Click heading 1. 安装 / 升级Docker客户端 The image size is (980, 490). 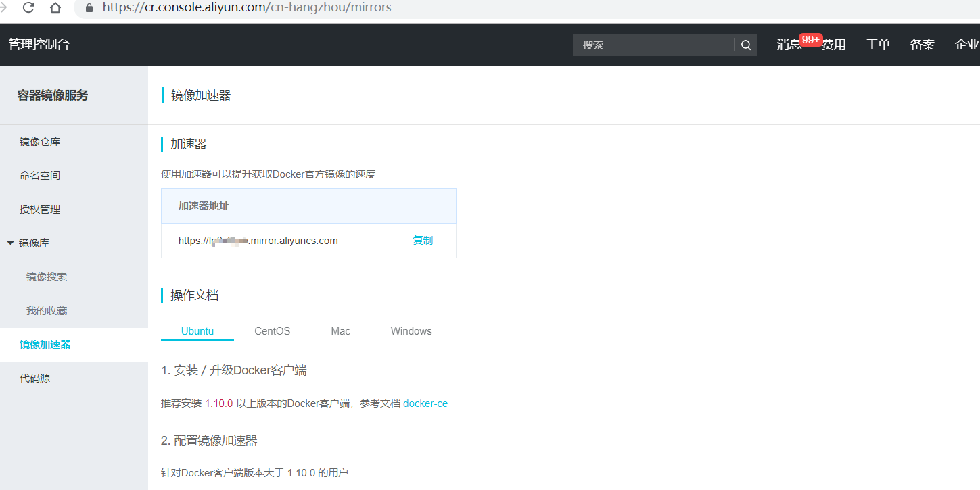(x=234, y=370)
